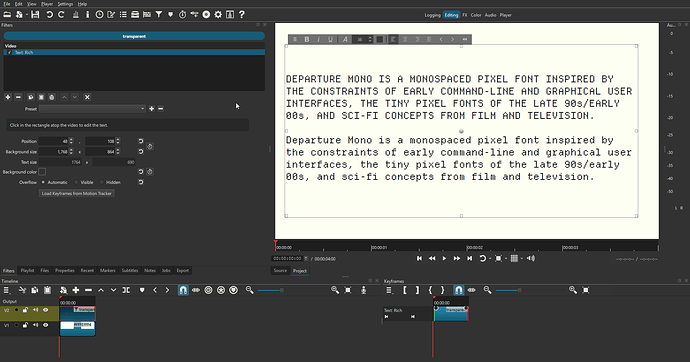Open Keyframes panel via stopwatch icon

[183, 15]
